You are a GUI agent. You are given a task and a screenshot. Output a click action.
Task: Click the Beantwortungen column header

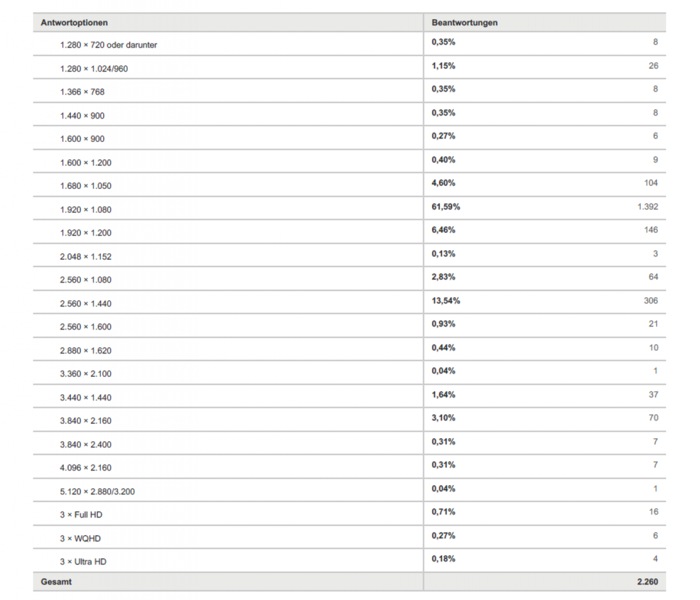464,23
